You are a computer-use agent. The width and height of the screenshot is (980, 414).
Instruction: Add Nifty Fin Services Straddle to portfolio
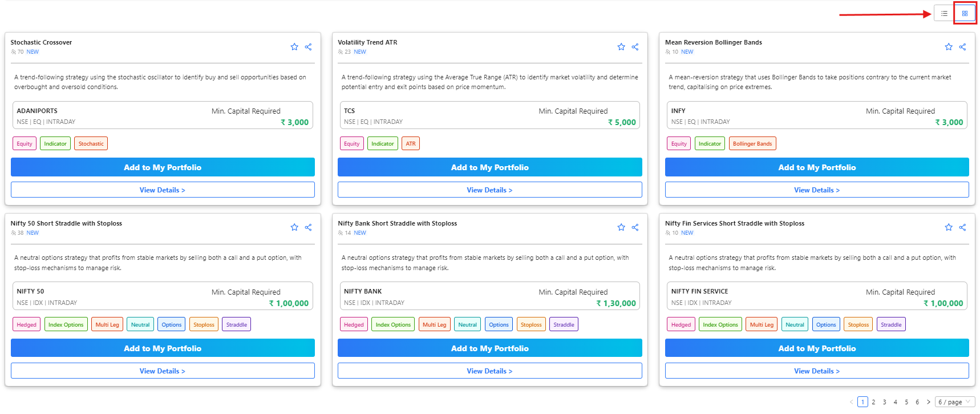coord(817,348)
